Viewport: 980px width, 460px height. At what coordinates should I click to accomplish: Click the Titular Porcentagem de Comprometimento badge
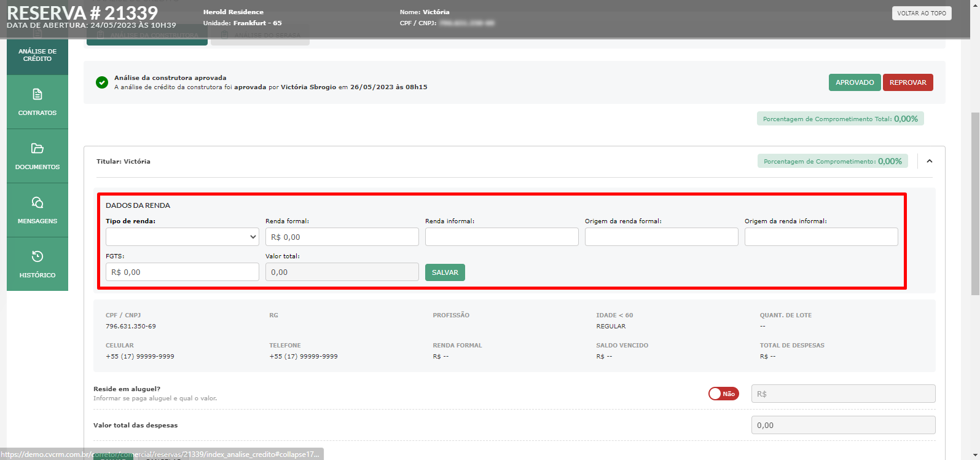pos(833,161)
